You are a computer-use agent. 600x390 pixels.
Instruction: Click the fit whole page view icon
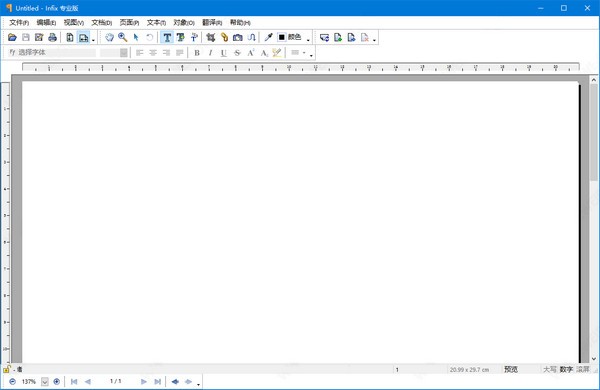click(70, 38)
